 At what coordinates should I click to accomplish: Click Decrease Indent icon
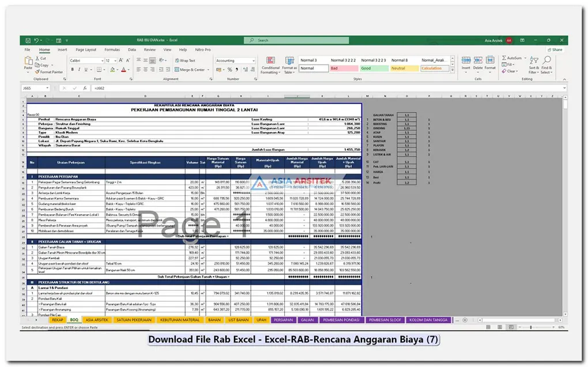161,70
